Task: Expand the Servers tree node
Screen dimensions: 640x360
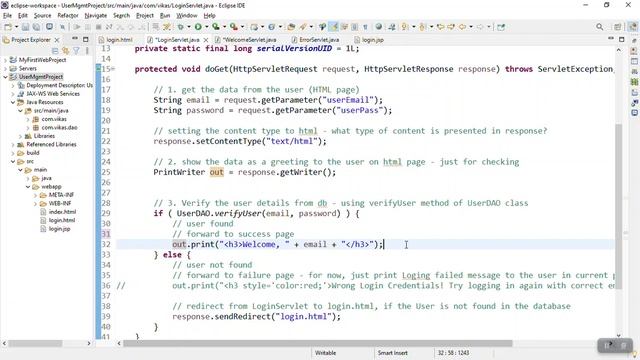Action: pos(5,69)
